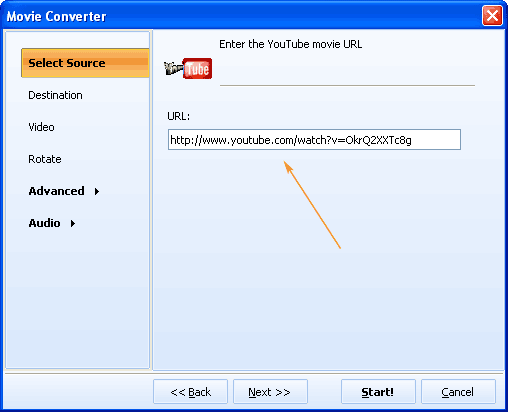This screenshot has width=508, height=412.
Task: Switch to the Video settings step
Action: pyautogui.click(x=41, y=127)
